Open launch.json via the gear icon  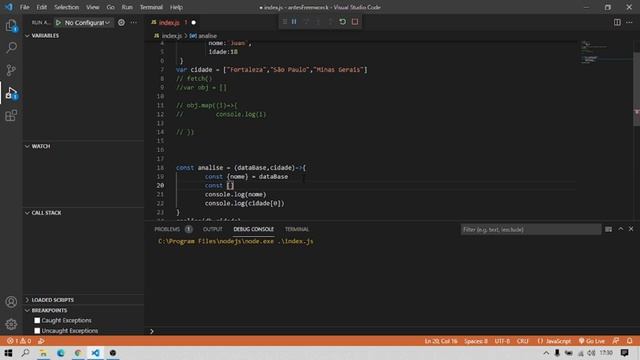click(x=121, y=22)
